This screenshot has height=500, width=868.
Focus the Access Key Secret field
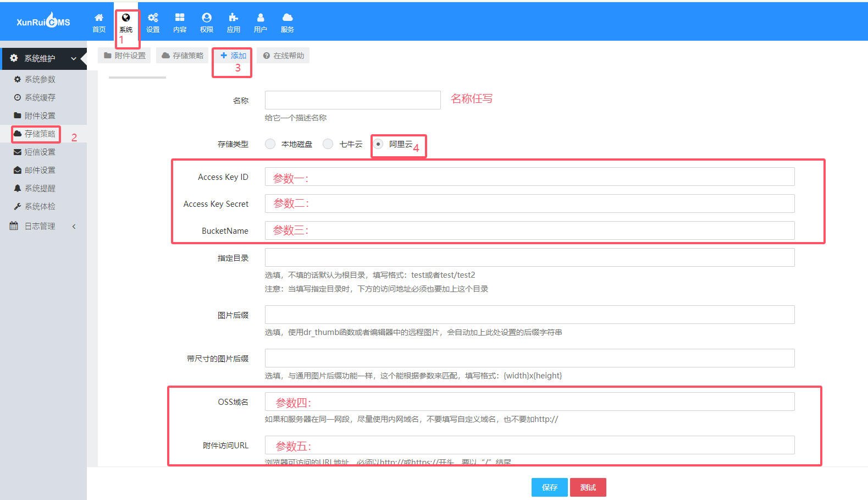530,204
